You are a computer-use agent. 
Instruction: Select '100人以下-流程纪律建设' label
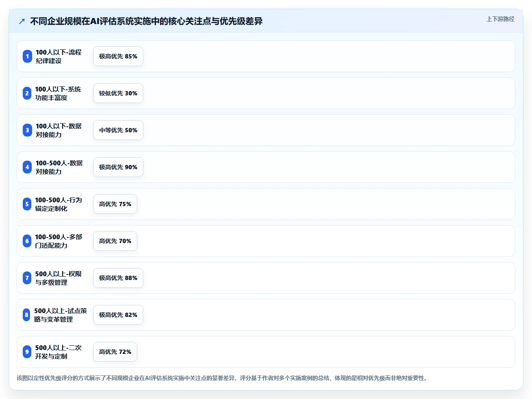(x=59, y=56)
